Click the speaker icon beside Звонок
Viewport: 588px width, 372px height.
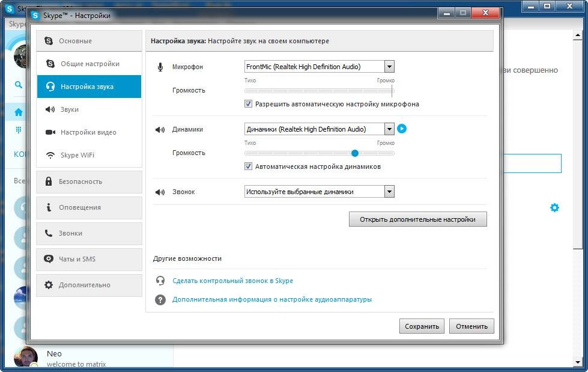(160, 192)
